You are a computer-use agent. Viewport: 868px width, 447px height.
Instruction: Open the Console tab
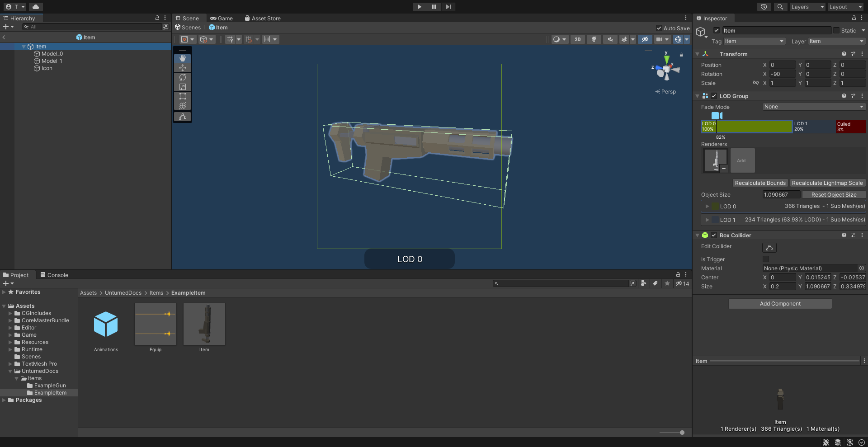(x=54, y=275)
